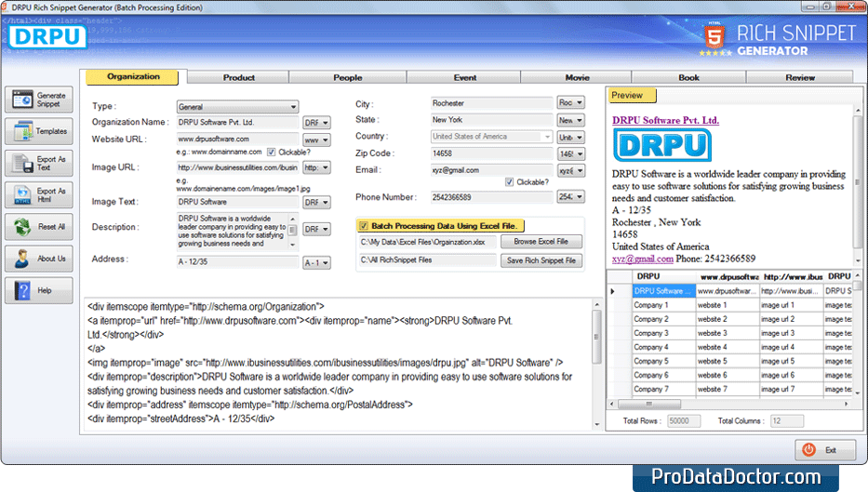This screenshot has width=868, height=492.
Task: Click the Image URL input field
Action: coord(237,167)
